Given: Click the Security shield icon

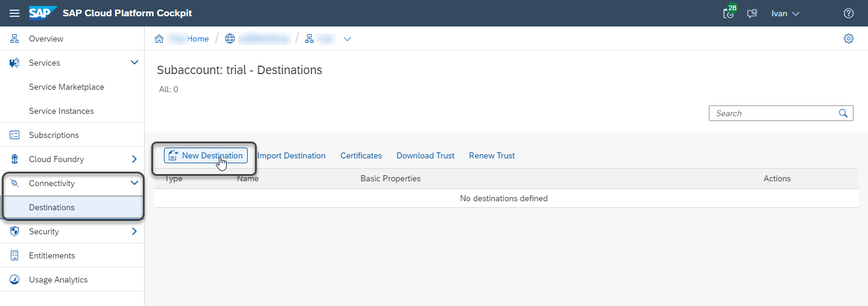Looking at the screenshot, I should point(15,231).
